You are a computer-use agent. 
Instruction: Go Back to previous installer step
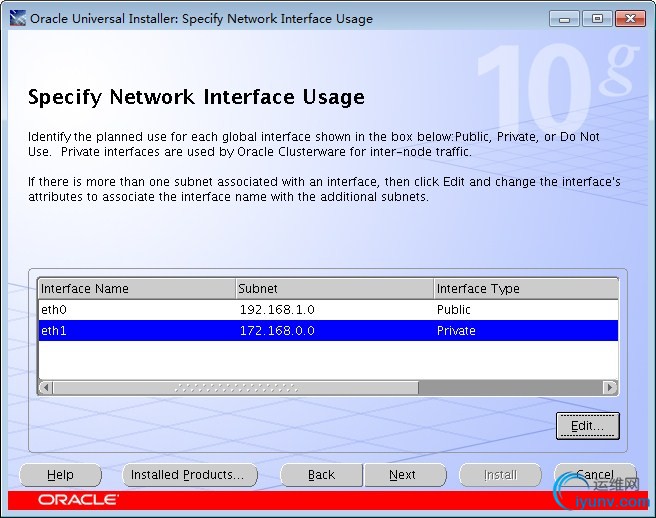tap(321, 475)
